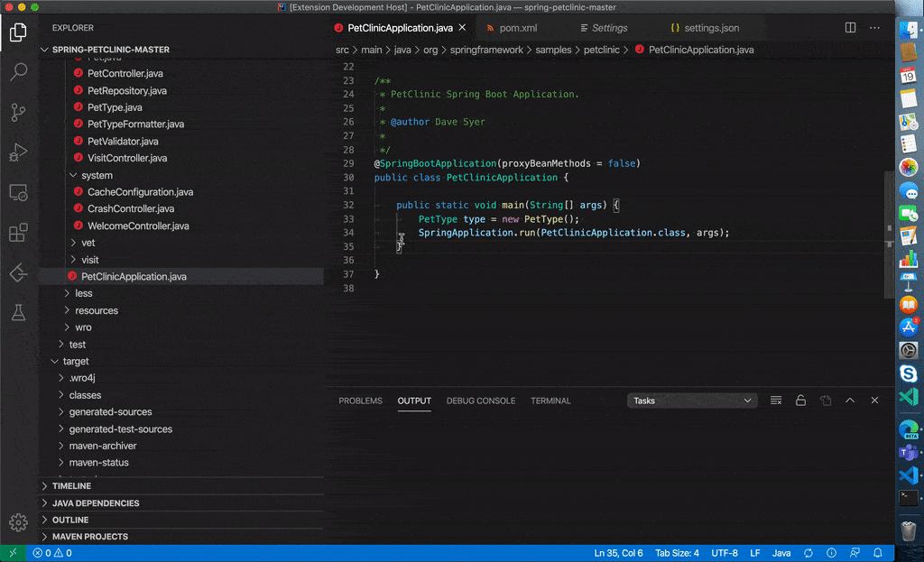Split the editor to the right
Screen dimensions: 924x562
(850, 28)
